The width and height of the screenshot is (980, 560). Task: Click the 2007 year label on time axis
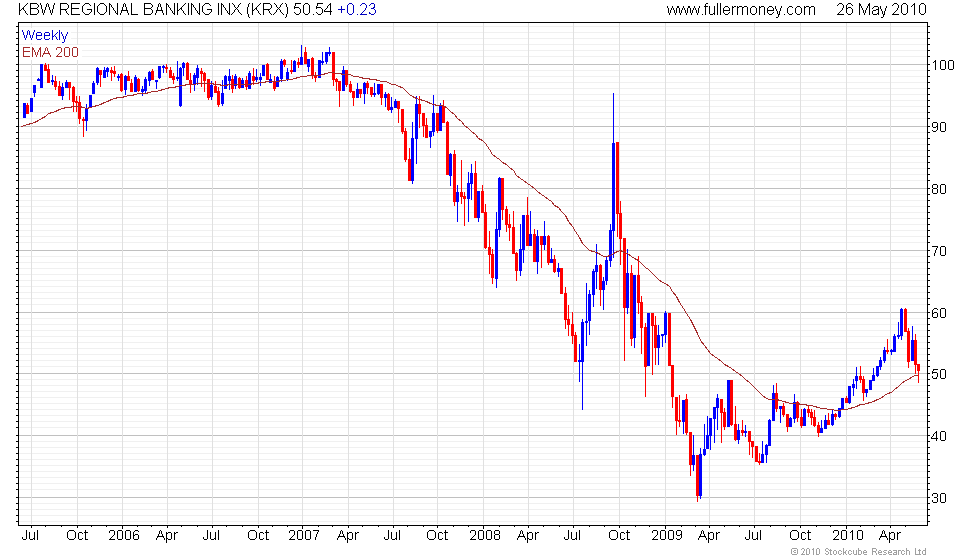pyautogui.click(x=304, y=536)
